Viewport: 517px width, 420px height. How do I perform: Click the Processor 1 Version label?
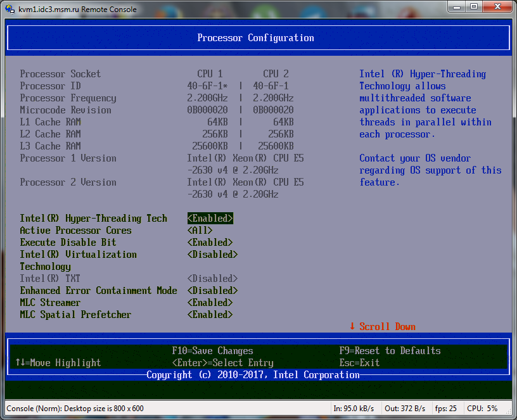tap(68, 158)
